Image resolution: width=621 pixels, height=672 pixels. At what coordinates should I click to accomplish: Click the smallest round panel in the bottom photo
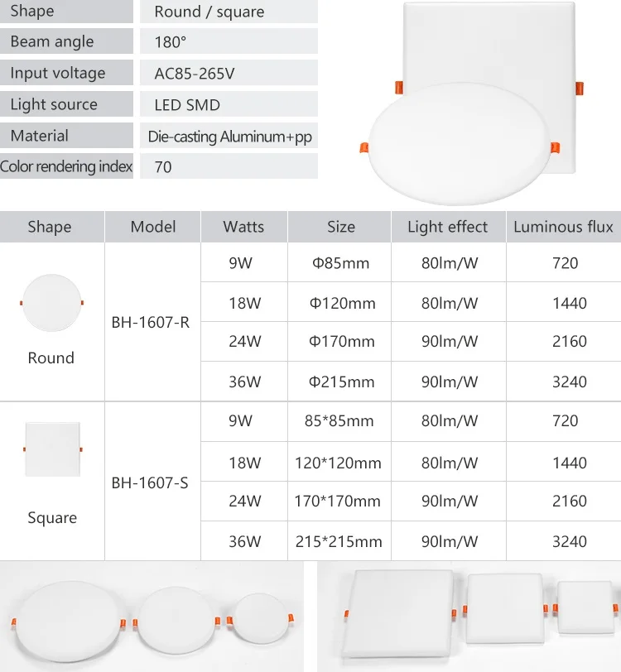pyautogui.click(x=260, y=618)
